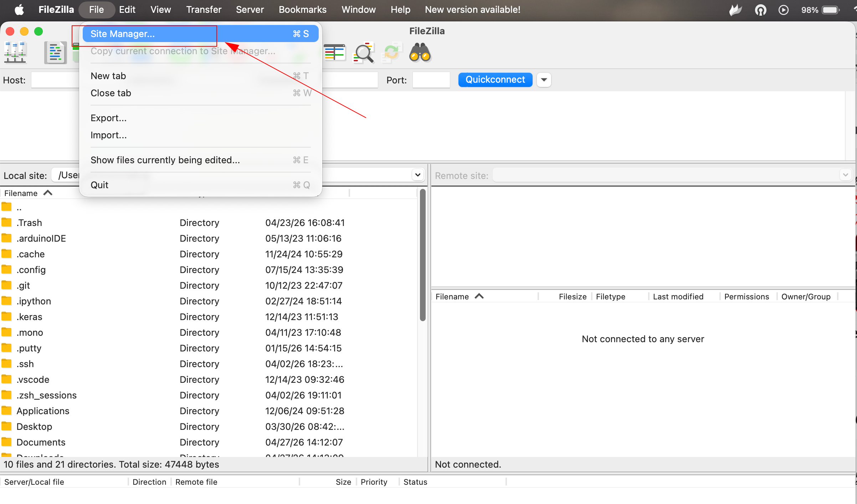Click the local file list scrollbar
Image resolution: width=857 pixels, height=504 pixels.
click(x=423, y=255)
